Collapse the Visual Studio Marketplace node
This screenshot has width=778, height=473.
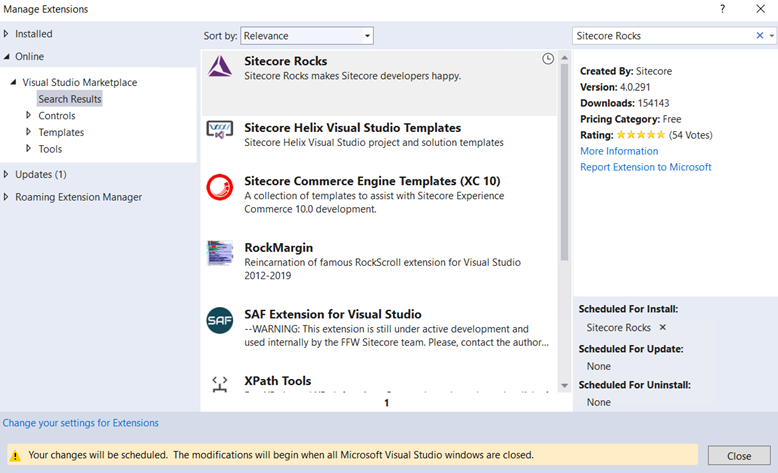coord(13,82)
